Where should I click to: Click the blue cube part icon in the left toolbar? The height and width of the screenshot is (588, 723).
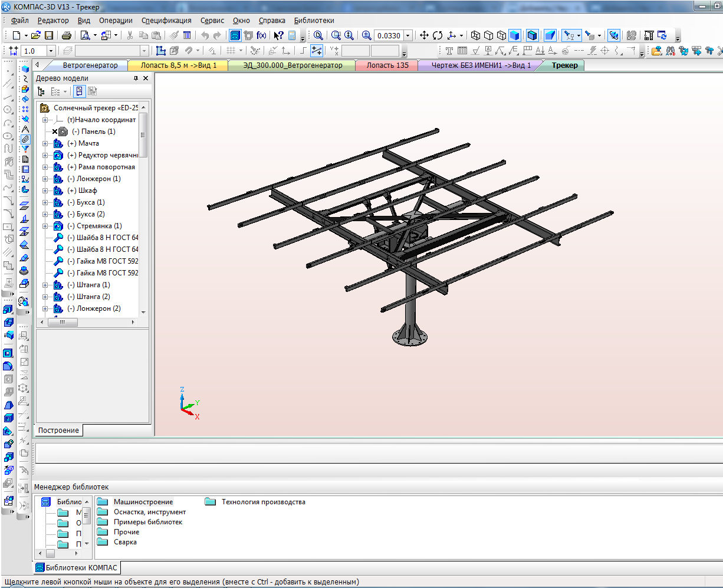pos(25,69)
